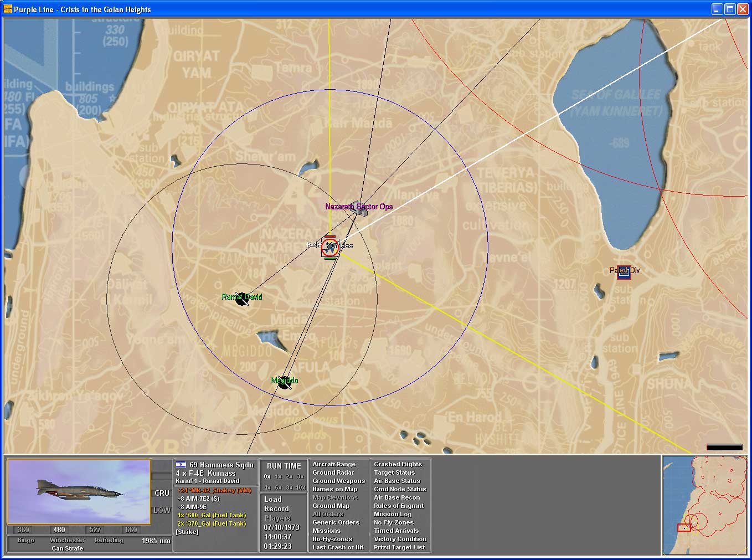This screenshot has height=560, width=752.
Task: Toggle Names on Map display
Action: [334, 489]
